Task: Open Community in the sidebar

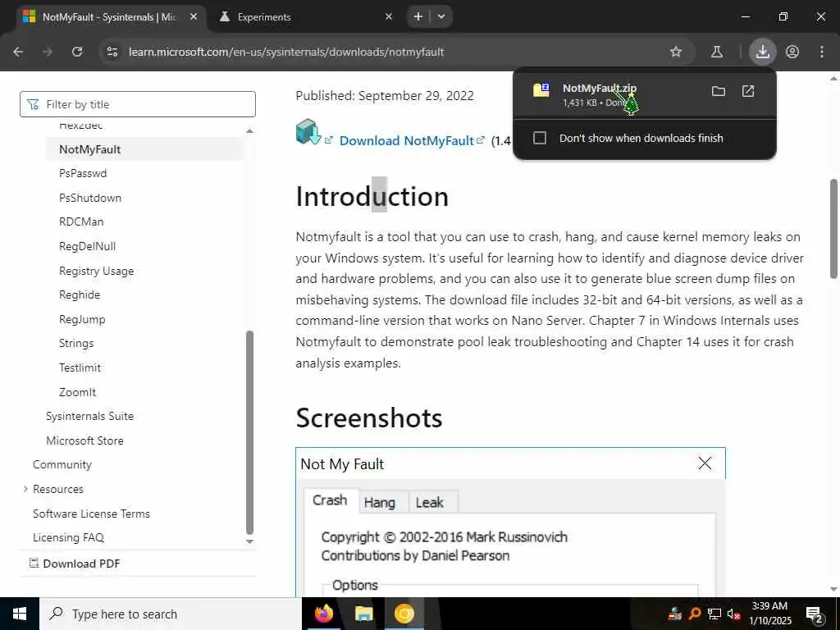Action: click(x=62, y=464)
